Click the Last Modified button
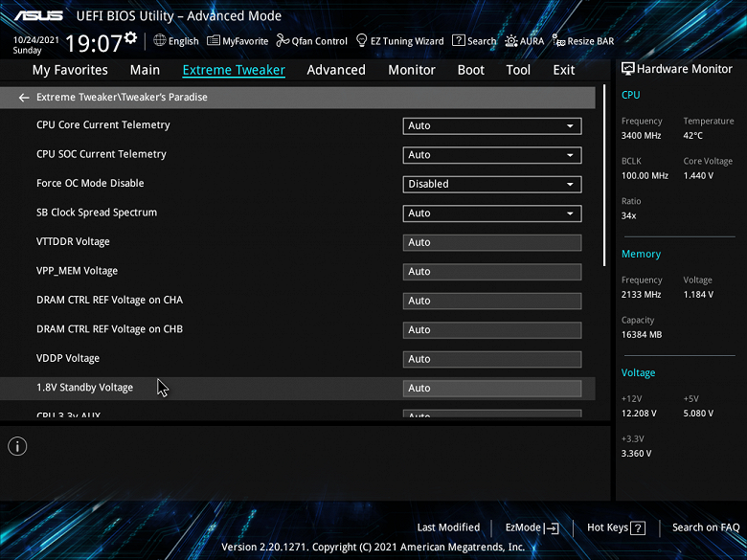The image size is (747, 560). 448,527
